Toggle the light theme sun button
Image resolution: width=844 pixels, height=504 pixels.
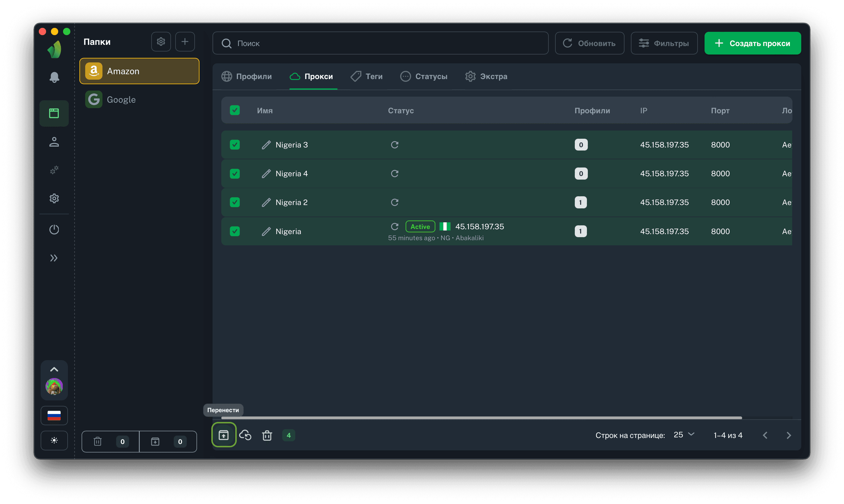[x=54, y=440]
